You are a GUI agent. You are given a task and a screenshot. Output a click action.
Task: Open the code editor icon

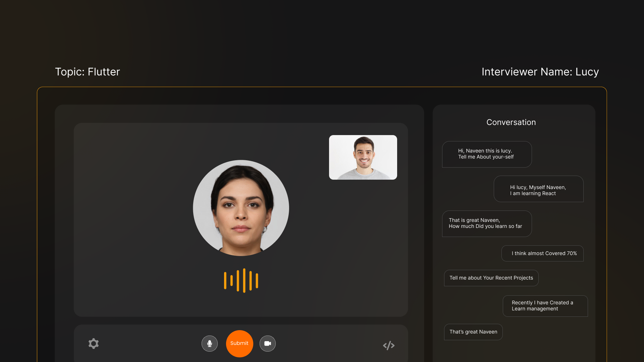[x=389, y=345]
